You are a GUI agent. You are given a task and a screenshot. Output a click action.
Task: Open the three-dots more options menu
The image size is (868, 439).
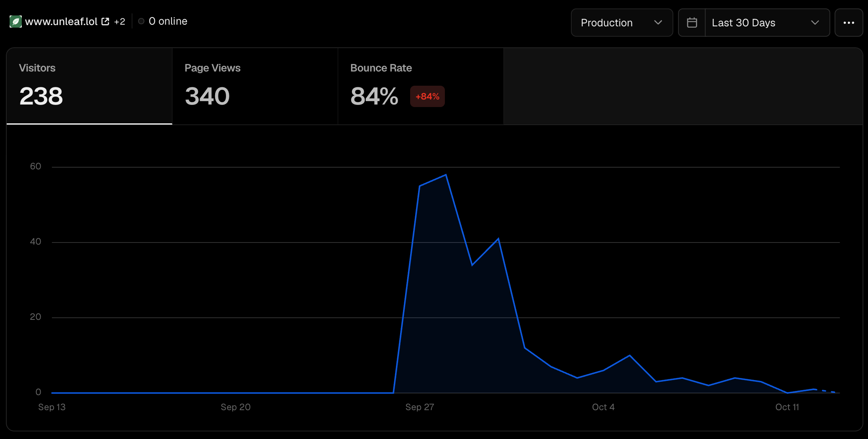(849, 23)
